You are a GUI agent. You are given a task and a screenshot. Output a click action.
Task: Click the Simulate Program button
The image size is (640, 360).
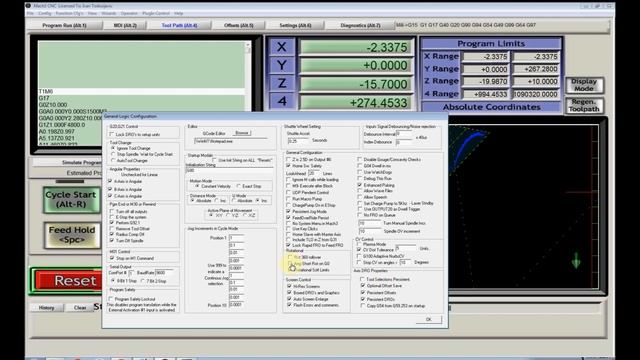coord(67,162)
